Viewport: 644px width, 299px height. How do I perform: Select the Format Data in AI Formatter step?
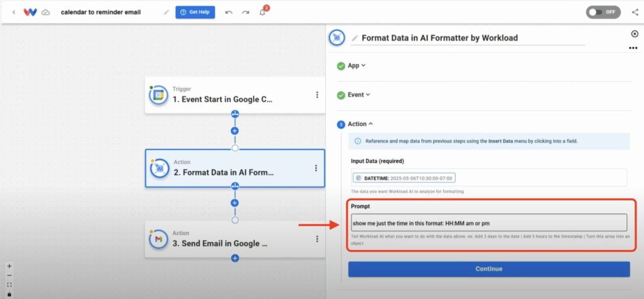[235, 168]
